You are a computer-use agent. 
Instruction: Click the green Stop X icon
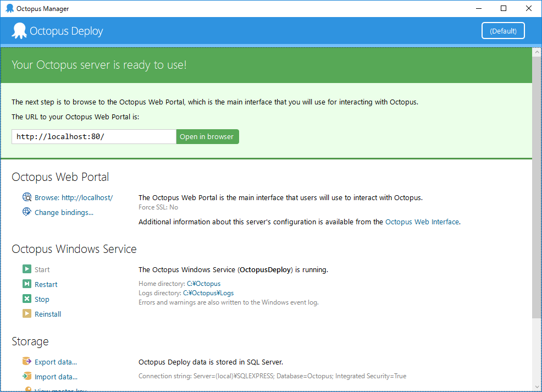pos(27,299)
